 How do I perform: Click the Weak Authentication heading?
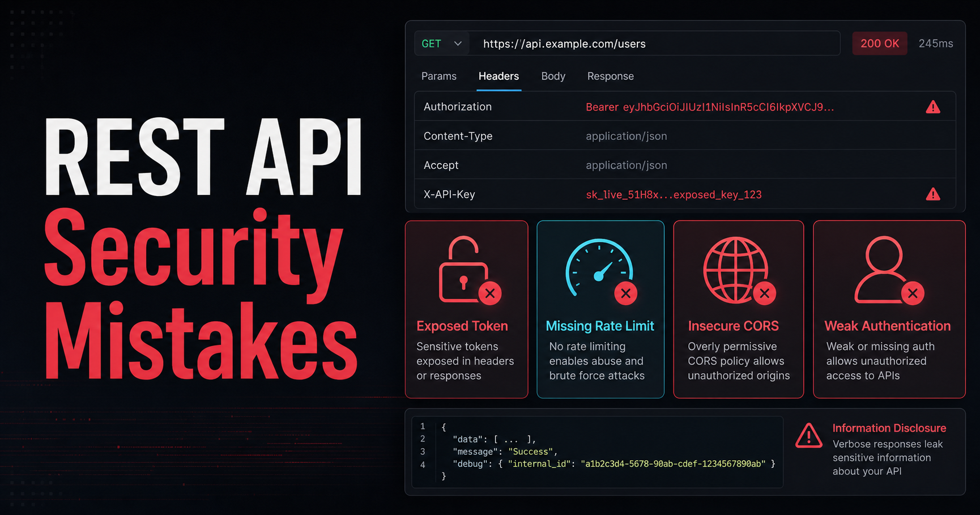(888, 326)
